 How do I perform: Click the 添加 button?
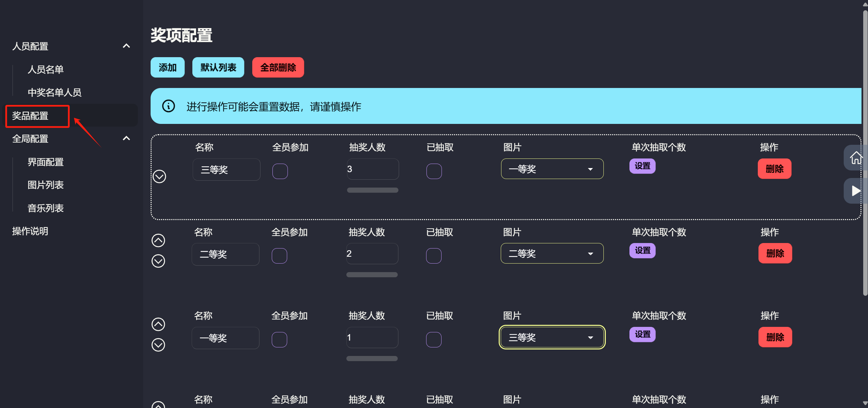(x=167, y=67)
